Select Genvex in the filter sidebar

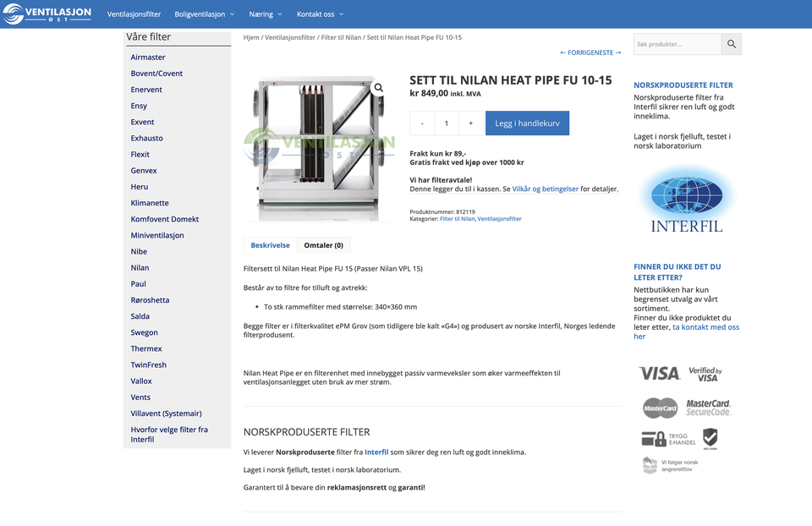click(144, 170)
